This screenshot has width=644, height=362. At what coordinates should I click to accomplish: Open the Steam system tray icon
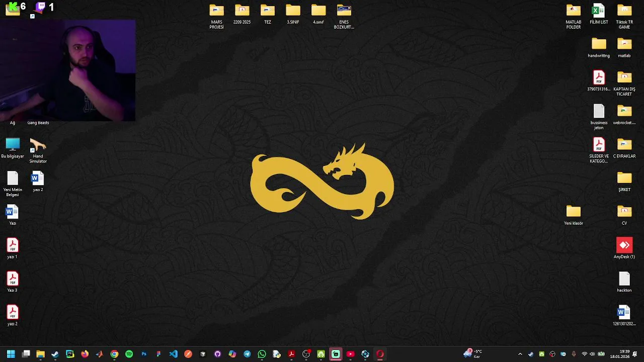point(531,354)
